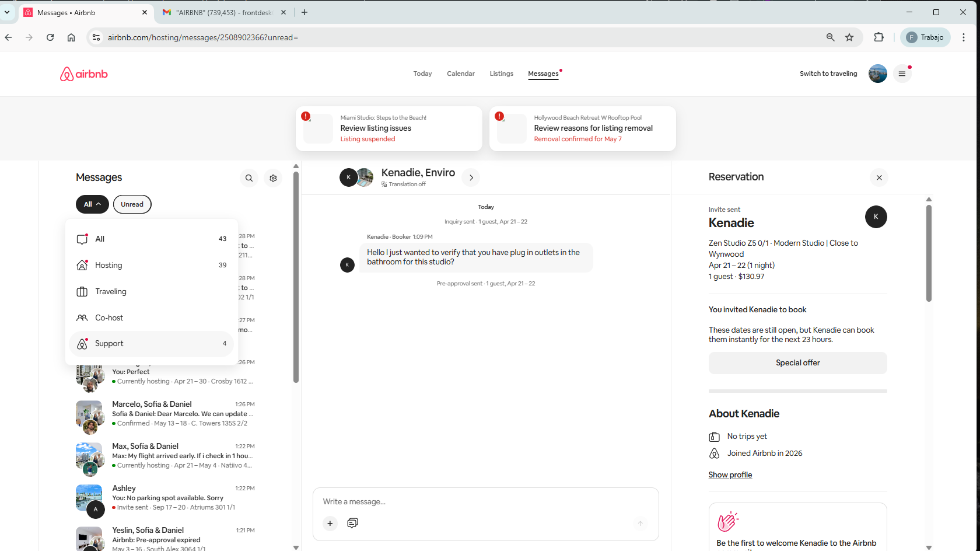This screenshot has width=980, height=551.
Task: Click the welcome waving hand icon
Action: [x=727, y=522]
